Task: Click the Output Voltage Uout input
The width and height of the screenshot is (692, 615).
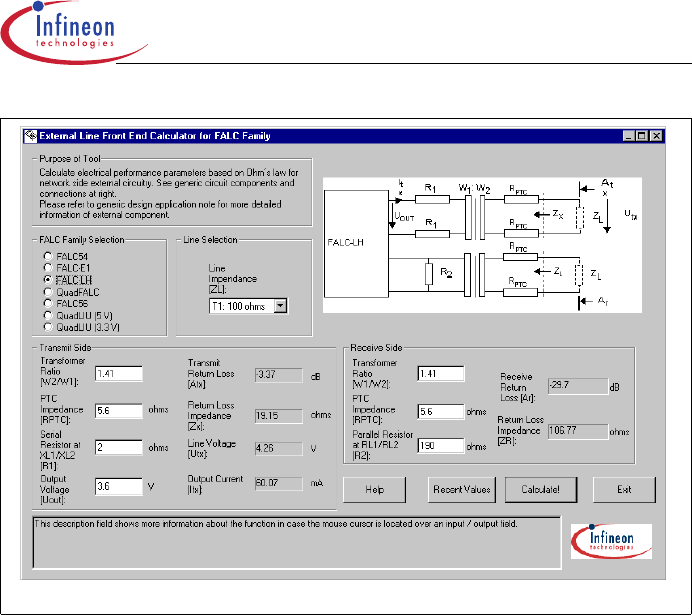Action: (119, 486)
